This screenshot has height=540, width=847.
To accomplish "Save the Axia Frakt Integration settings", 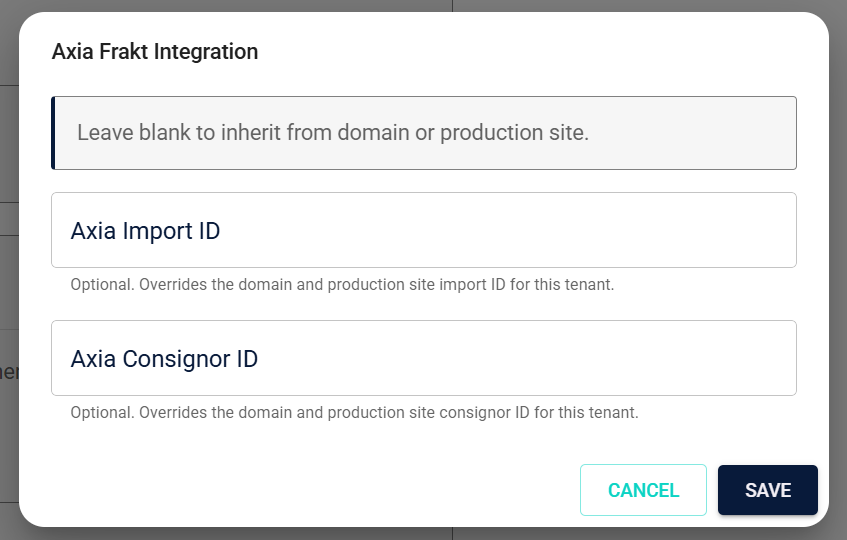I will (768, 490).
